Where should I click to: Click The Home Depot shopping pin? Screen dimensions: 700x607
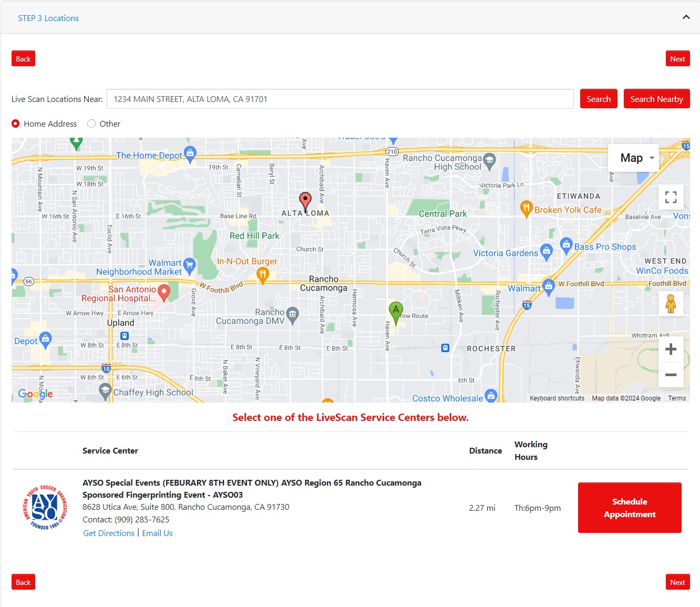(x=190, y=153)
